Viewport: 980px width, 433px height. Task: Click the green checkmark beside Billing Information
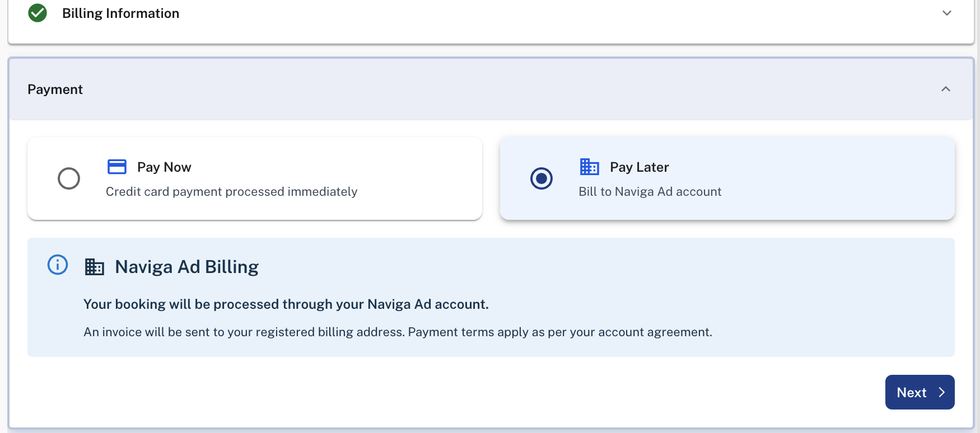(38, 13)
